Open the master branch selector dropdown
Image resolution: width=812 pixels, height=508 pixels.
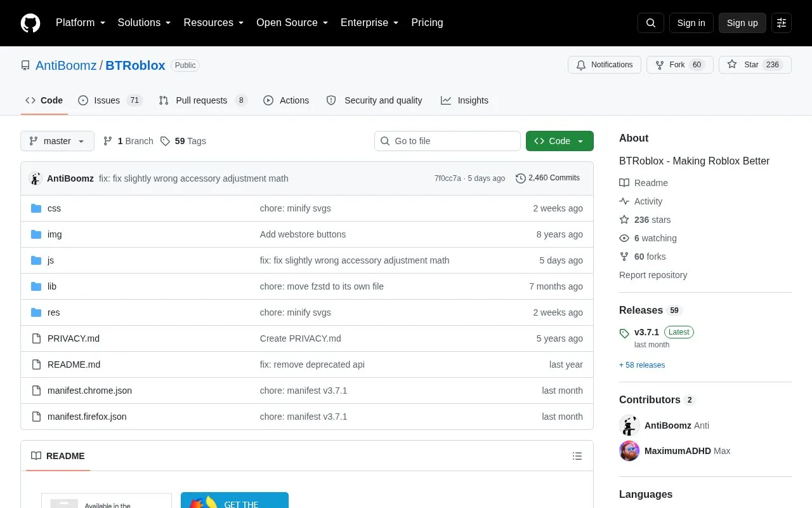click(57, 141)
